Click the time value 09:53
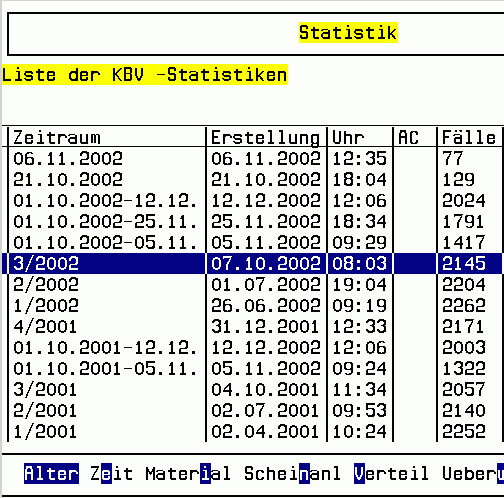 (x=360, y=410)
